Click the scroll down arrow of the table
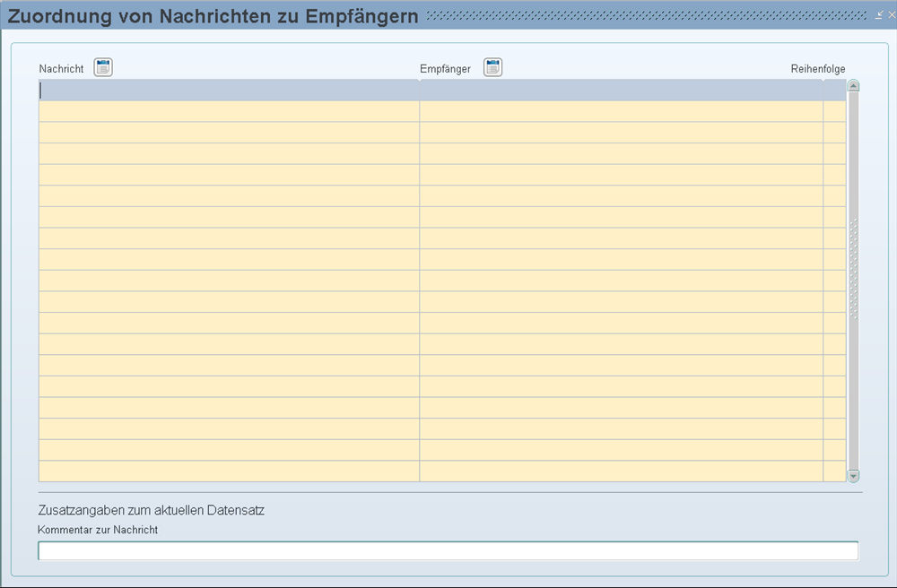This screenshot has width=897, height=588. click(x=853, y=476)
